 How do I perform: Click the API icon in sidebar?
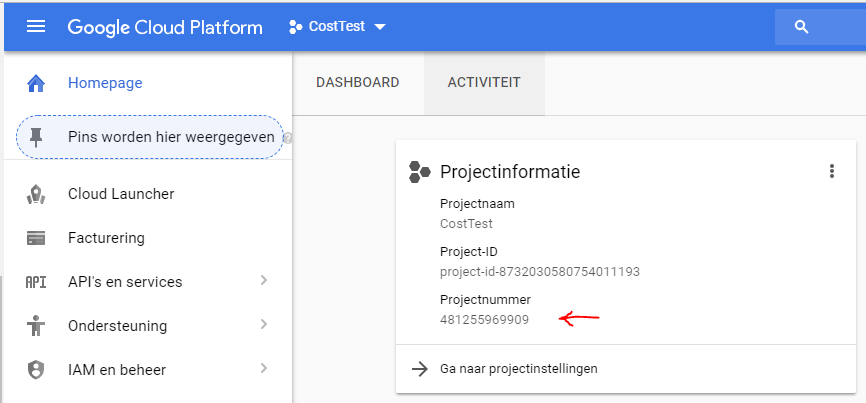click(x=36, y=282)
